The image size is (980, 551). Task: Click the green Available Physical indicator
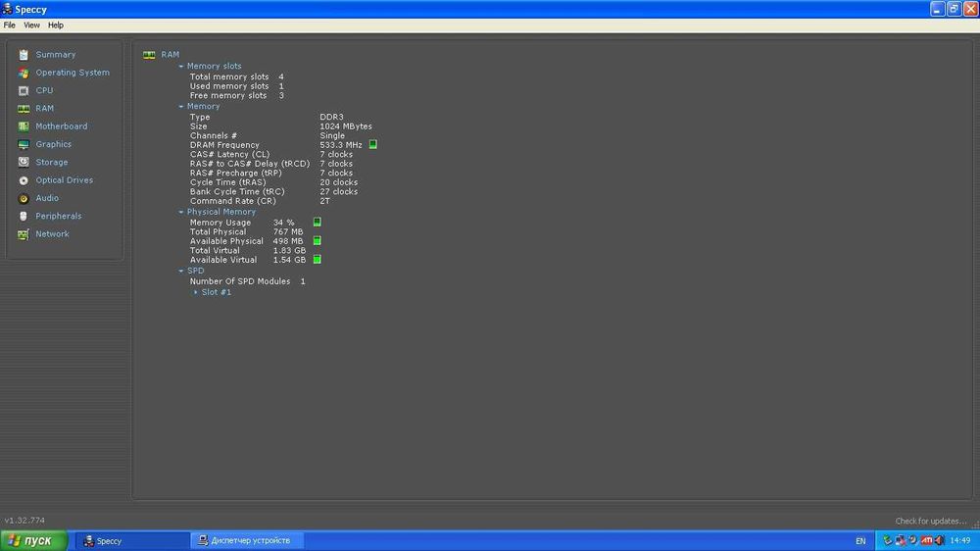coord(317,241)
